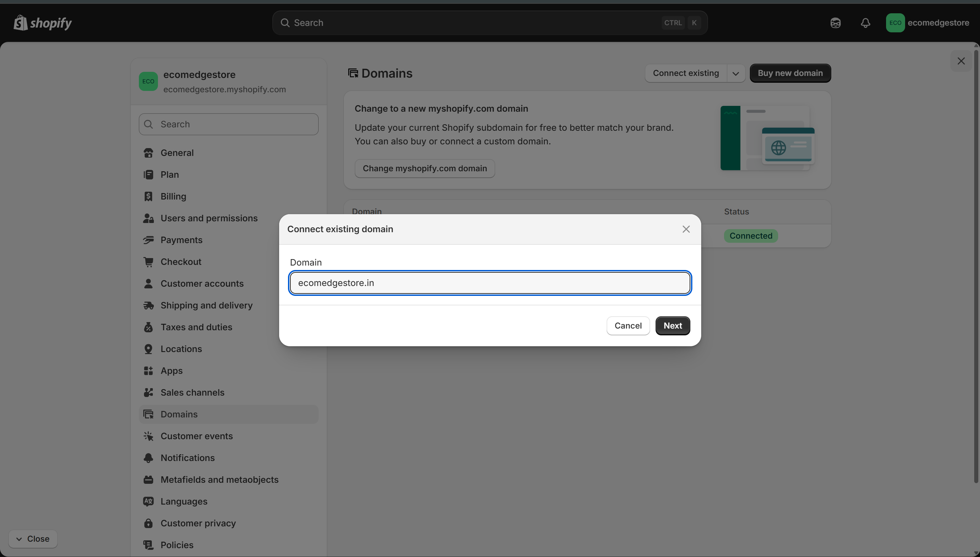Select the Taxes and duties icon
Screen dimensions: 980x557
149,327
